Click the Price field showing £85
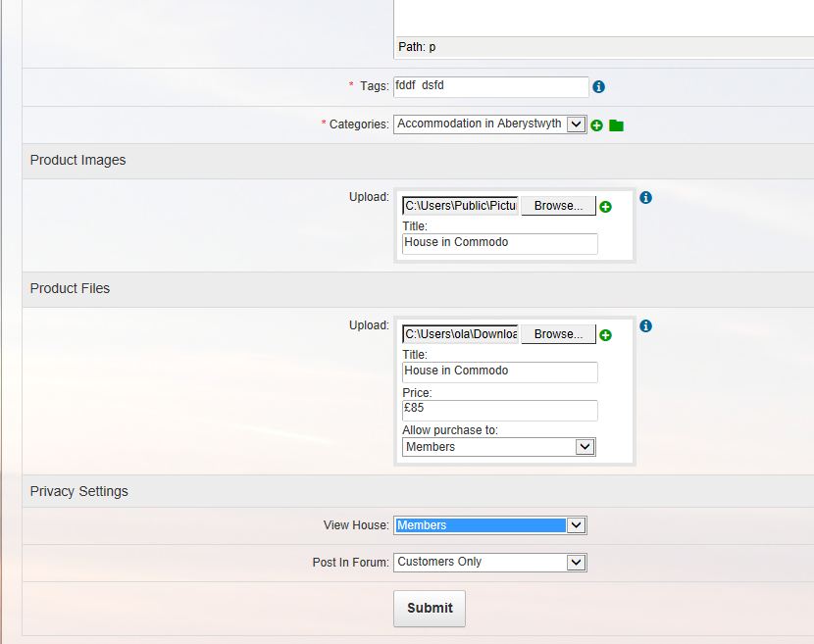This screenshot has width=814, height=644. tap(499, 410)
